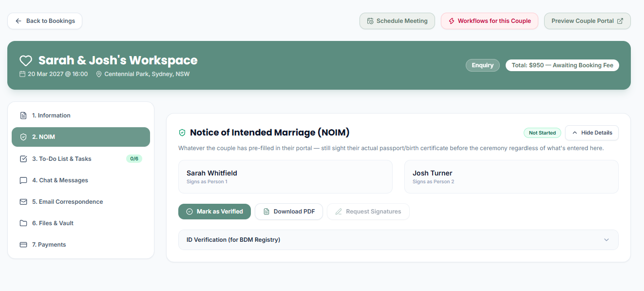Click the 20 Mar 2027 @ 16:00 date text

(57, 74)
